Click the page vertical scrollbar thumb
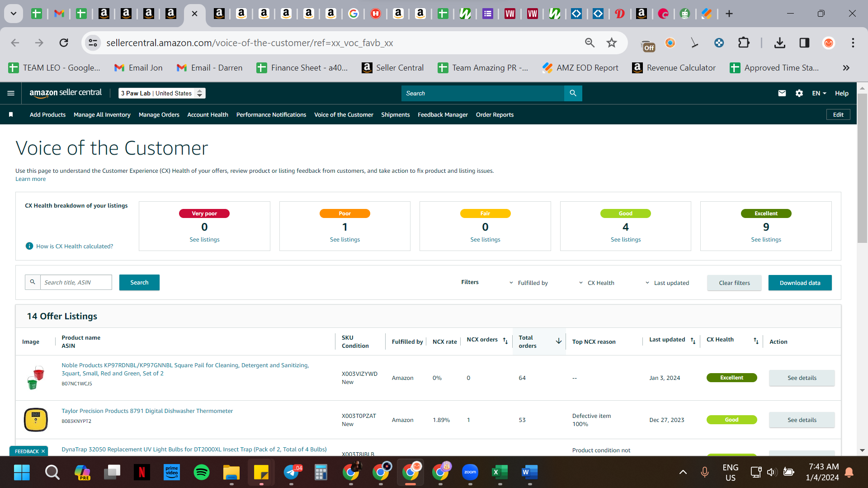This screenshot has width=868, height=488. tap(862, 167)
